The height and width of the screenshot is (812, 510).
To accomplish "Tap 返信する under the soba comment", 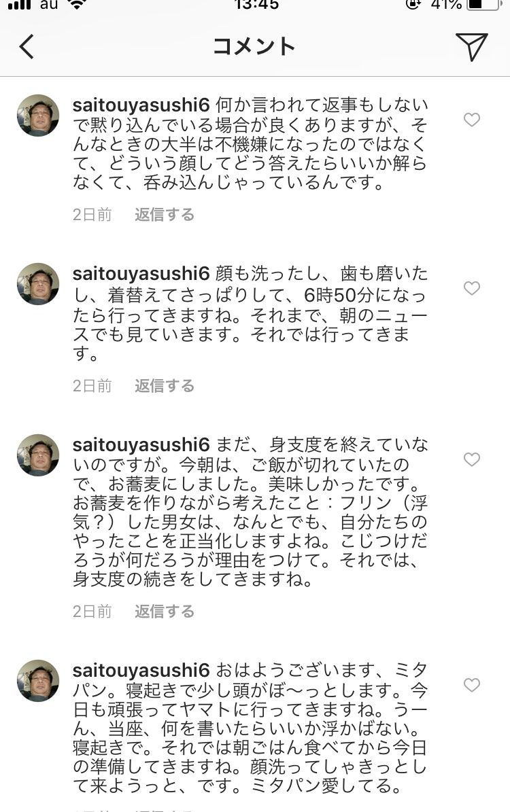I will (x=165, y=612).
